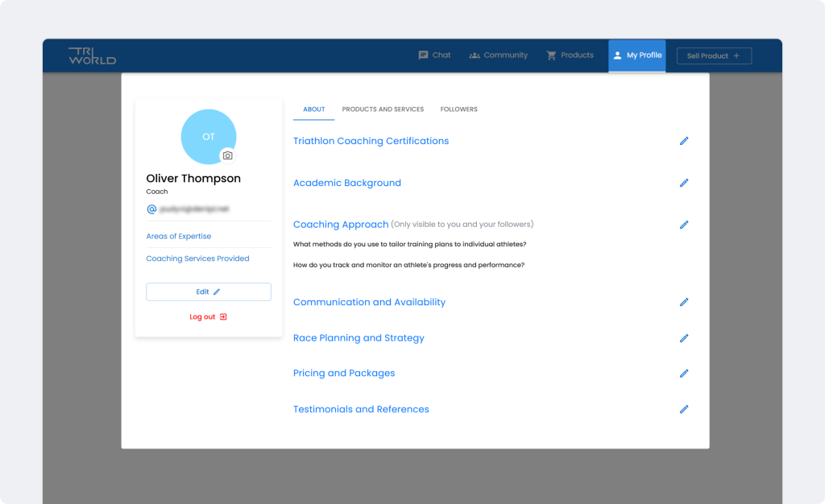Click the camera icon on the profile avatar
The height and width of the screenshot is (504, 825).
(228, 155)
